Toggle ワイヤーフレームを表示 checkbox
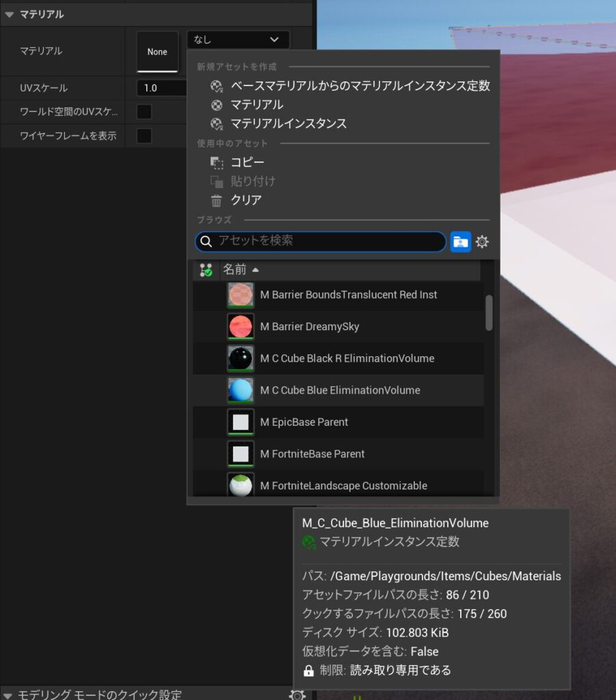This screenshot has width=616, height=700. pyautogui.click(x=144, y=135)
